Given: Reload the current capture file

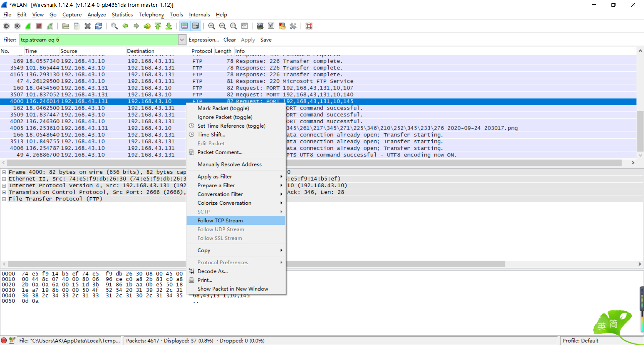Looking at the screenshot, I should point(99,26).
